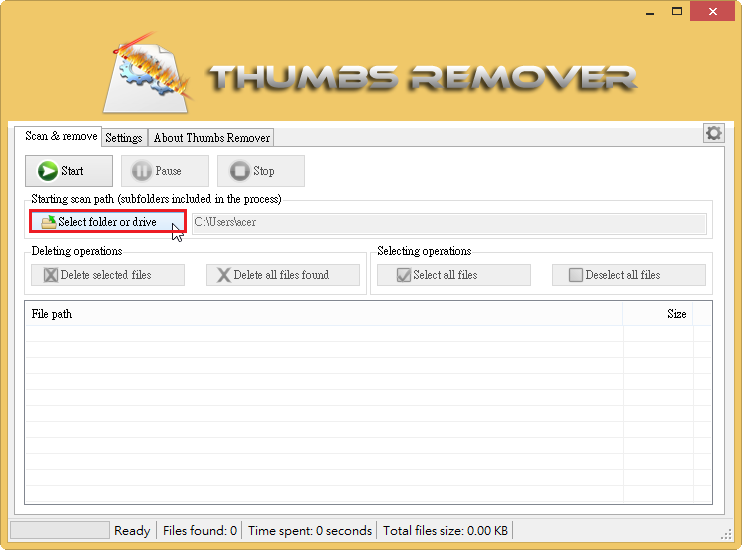Pause the running scan

coord(165,171)
